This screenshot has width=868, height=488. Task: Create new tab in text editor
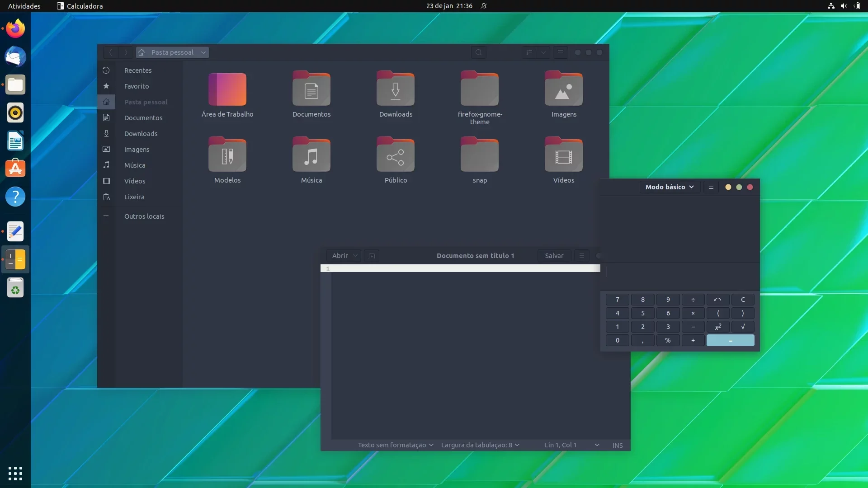(372, 256)
